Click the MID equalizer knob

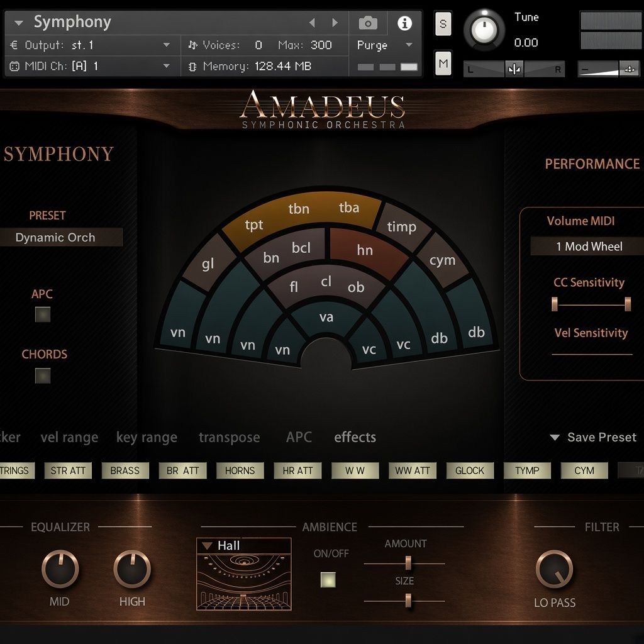[x=60, y=569]
